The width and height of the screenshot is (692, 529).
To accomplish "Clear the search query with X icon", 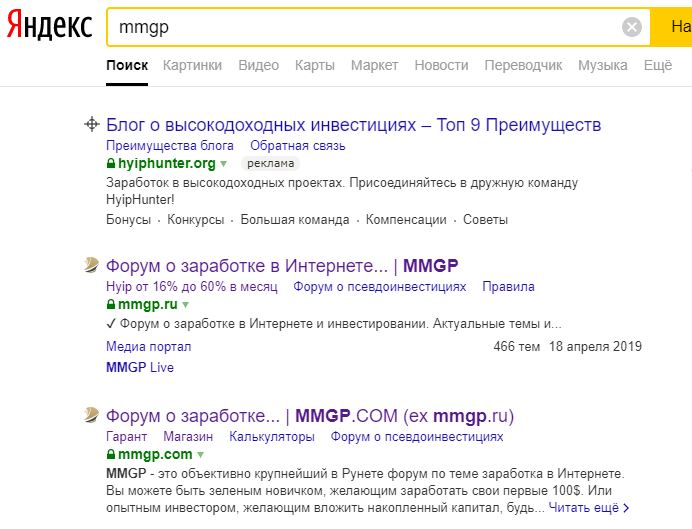I will coord(632,27).
